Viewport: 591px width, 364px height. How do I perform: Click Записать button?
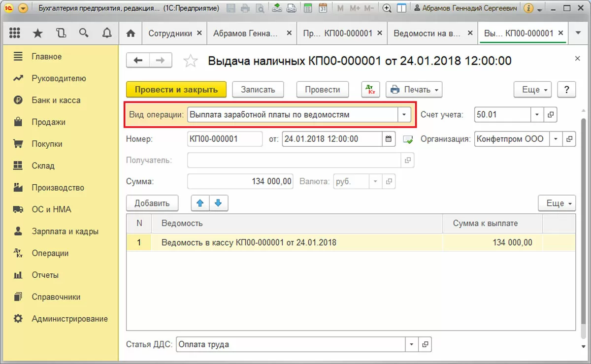[258, 90]
